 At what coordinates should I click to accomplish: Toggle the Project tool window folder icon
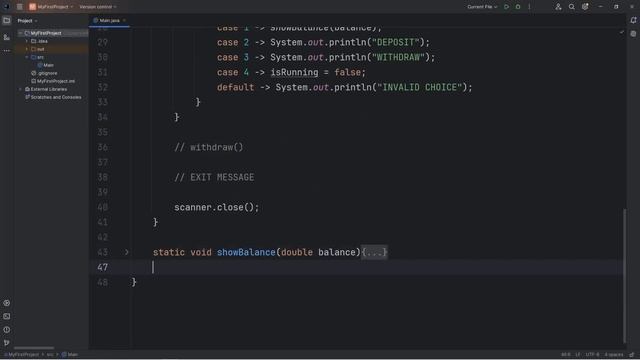click(x=7, y=20)
